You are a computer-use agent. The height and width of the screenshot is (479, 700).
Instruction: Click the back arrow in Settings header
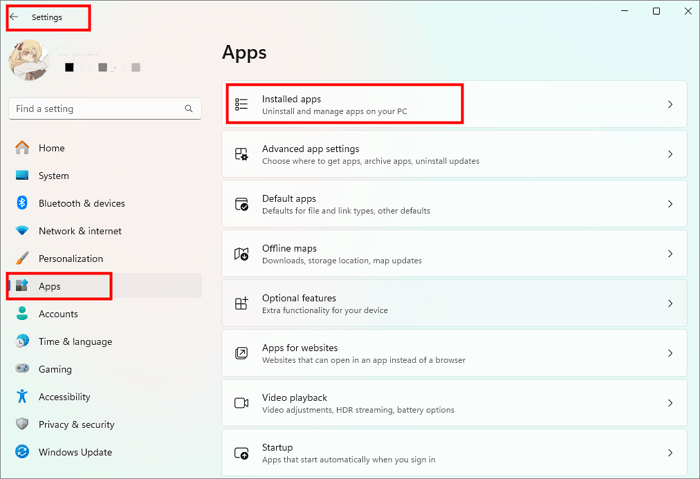14,17
